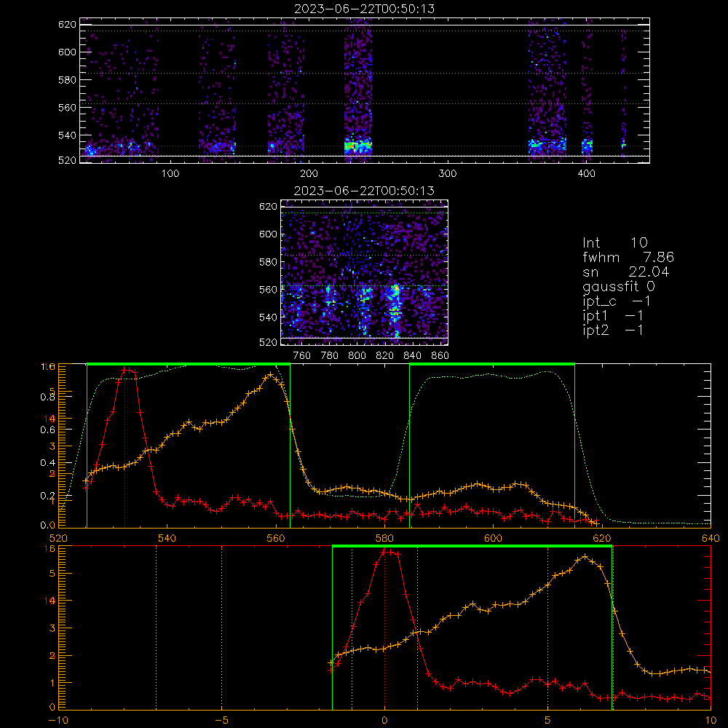Click x-axis label -5 on the bottom plot

tap(222, 721)
